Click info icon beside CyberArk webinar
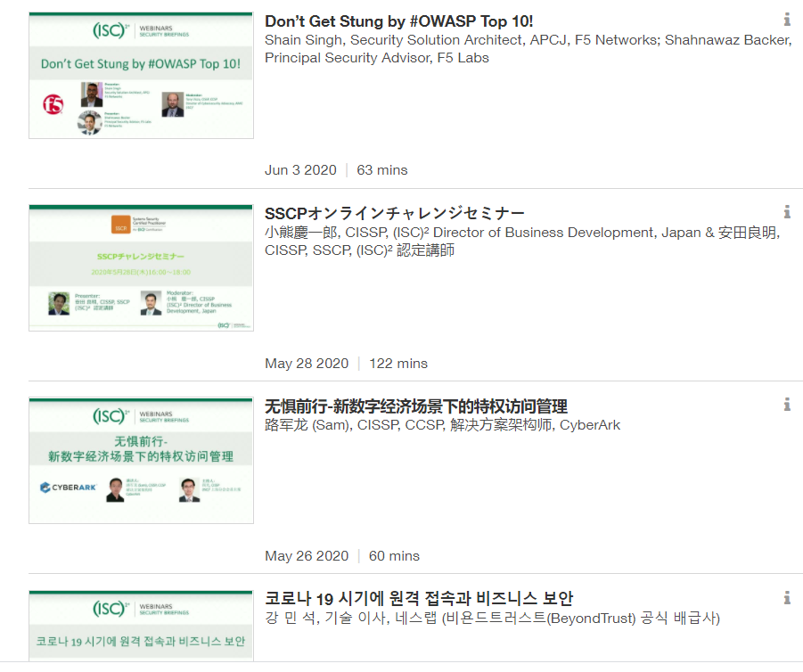This screenshot has height=672, width=803. tap(787, 405)
